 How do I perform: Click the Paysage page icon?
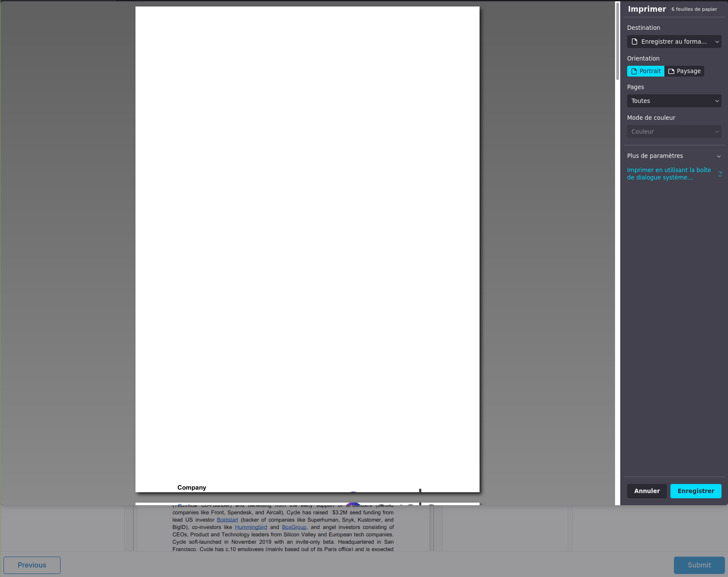click(671, 71)
